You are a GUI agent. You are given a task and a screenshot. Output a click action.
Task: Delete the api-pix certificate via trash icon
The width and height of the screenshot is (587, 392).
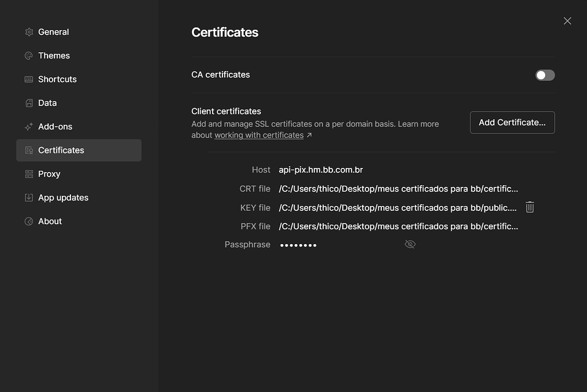point(530,207)
